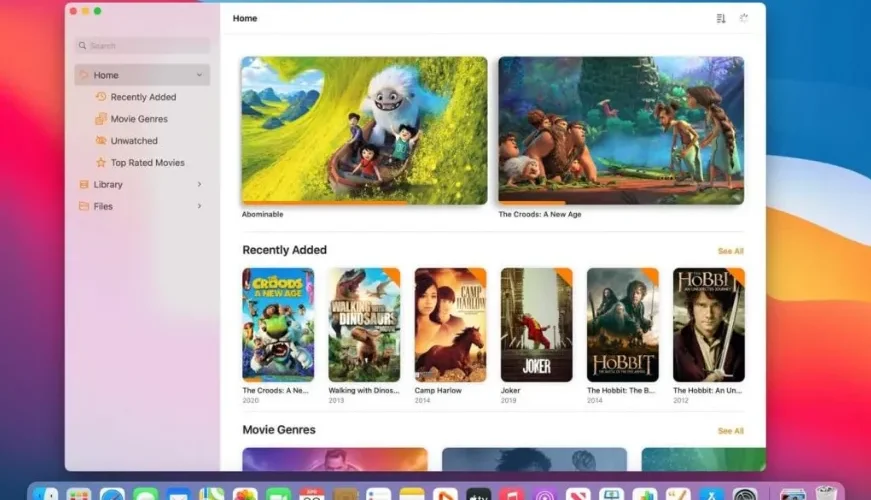Click the Unwatched eye icon in sidebar
871x500 pixels.
(101, 141)
